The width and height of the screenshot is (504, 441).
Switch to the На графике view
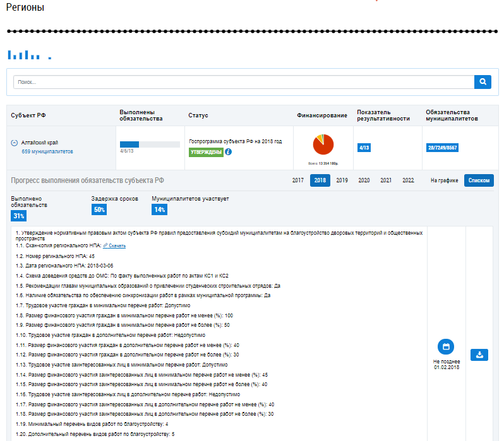pyautogui.click(x=444, y=180)
